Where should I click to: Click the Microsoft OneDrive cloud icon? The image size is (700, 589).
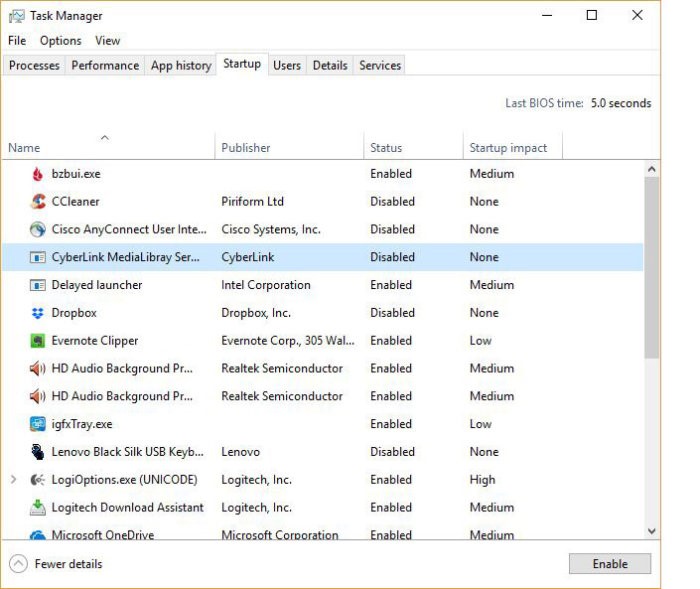click(x=38, y=535)
